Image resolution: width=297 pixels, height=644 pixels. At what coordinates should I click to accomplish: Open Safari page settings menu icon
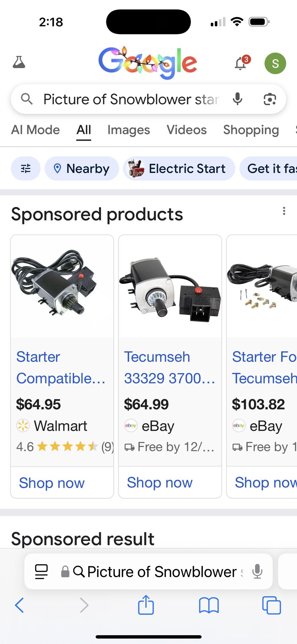pos(42,572)
